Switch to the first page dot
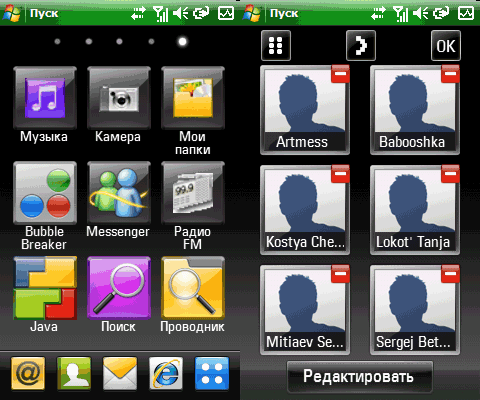 coord(57,41)
